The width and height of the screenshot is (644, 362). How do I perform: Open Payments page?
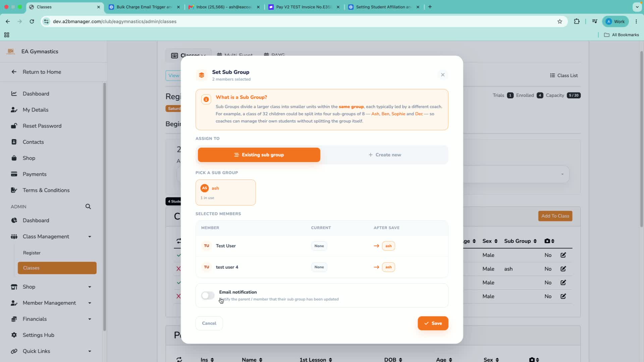(35, 174)
